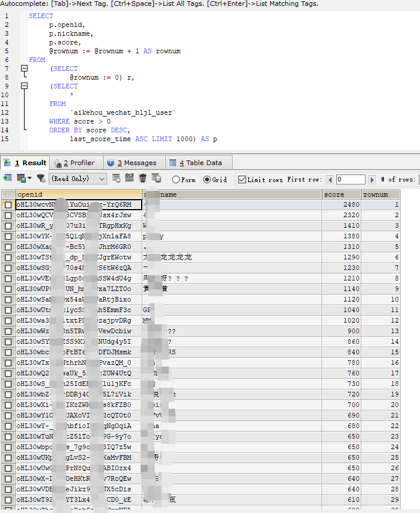This screenshot has height=513, width=420.
Task: Click the LIMIT keyword on line 15
Action: (162, 139)
